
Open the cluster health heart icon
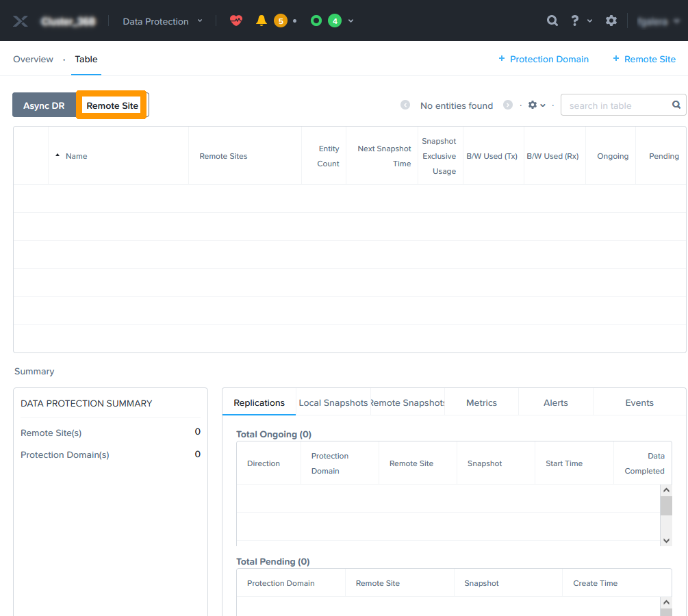coord(236,21)
